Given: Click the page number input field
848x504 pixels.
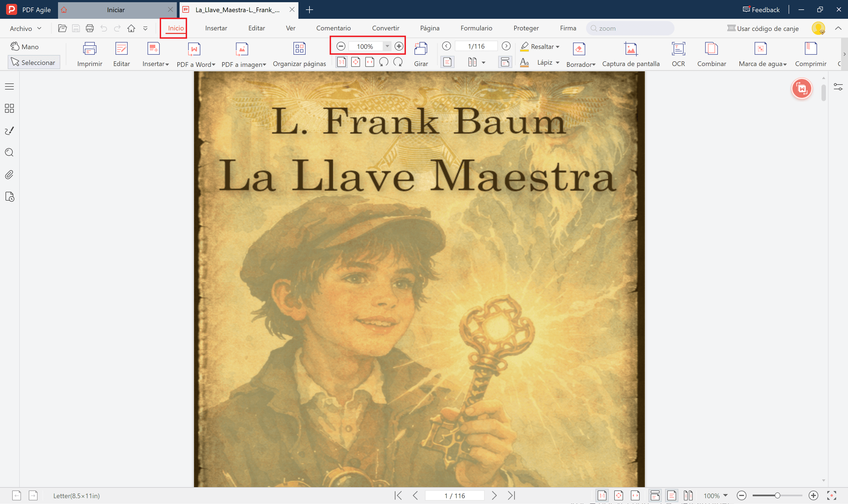Looking at the screenshot, I should click(x=455, y=495).
